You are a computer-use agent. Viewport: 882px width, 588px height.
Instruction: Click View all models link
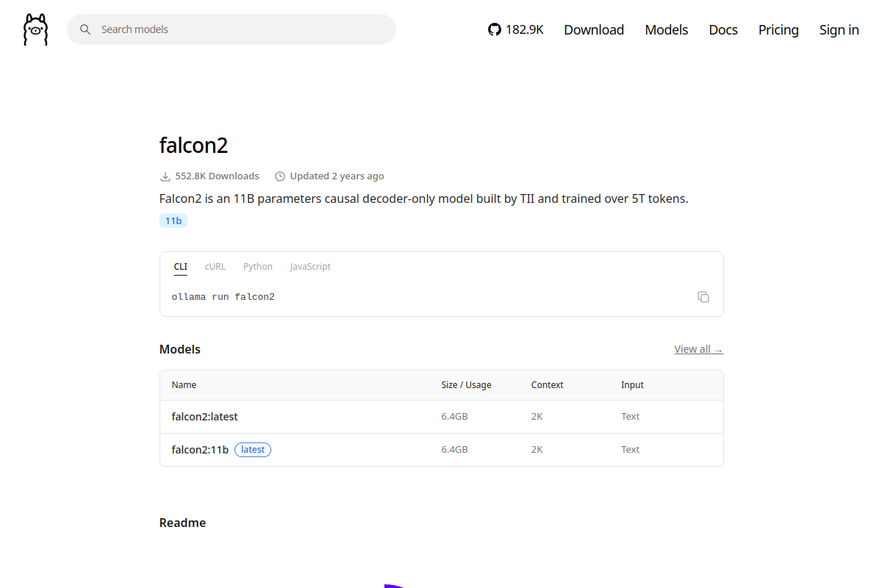pyautogui.click(x=699, y=349)
